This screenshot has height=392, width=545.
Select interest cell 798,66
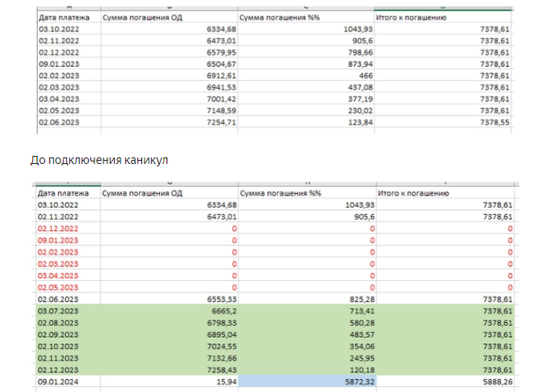pyautogui.click(x=306, y=52)
